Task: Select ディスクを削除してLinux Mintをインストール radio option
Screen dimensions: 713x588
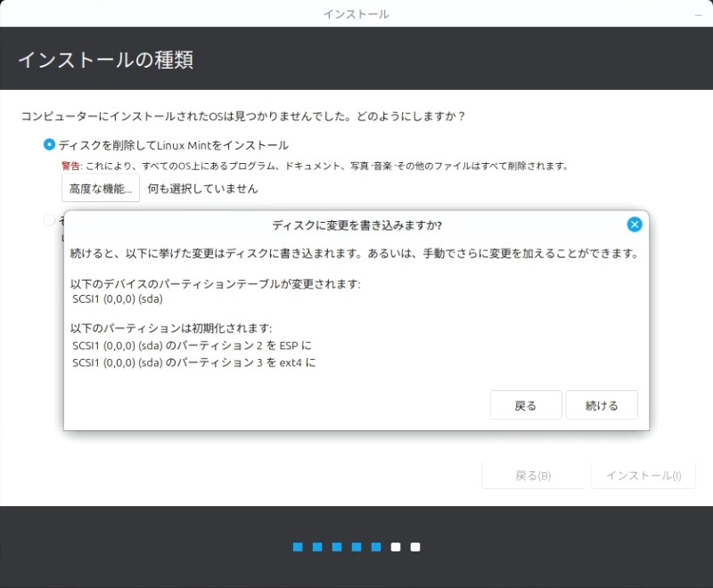Action: click(49, 144)
